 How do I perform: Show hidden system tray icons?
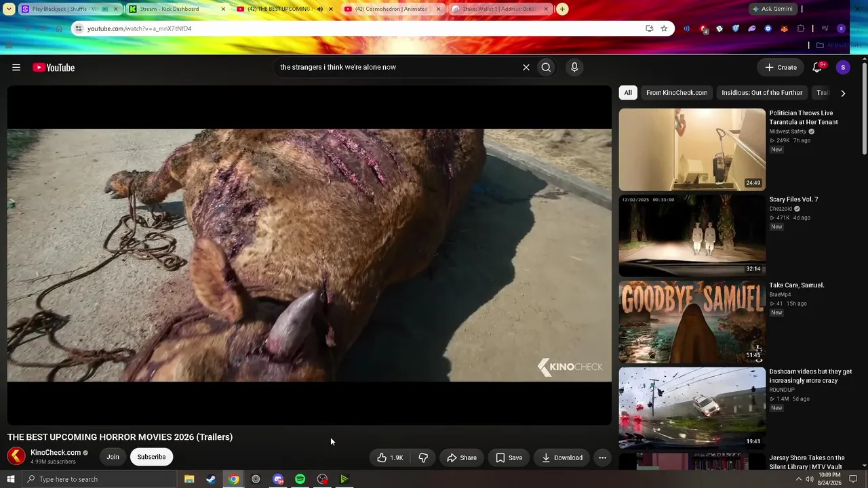click(798, 479)
